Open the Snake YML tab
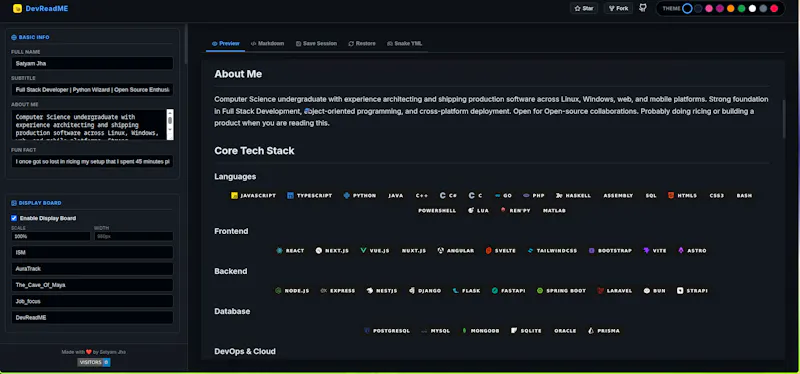 click(405, 43)
